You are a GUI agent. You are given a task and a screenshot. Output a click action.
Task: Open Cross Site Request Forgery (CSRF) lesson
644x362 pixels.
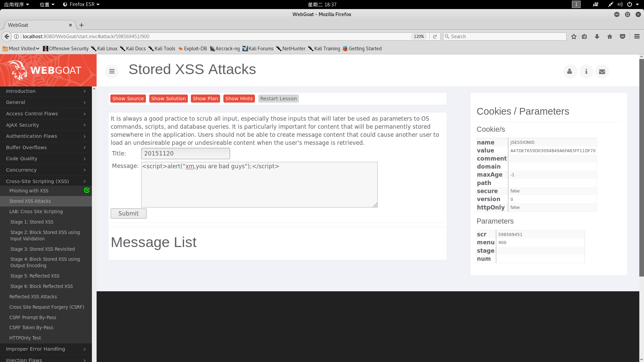click(47, 307)
